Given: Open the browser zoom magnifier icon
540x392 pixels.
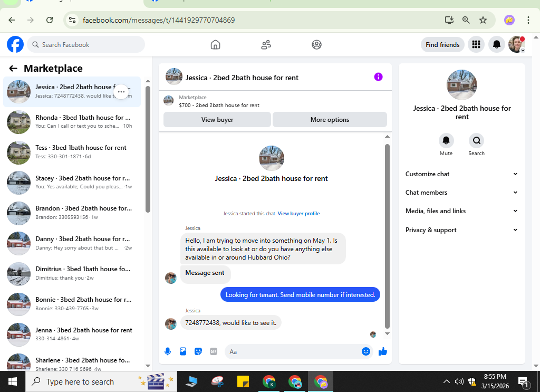Looking at the screenshot, I should pos(466,20).
